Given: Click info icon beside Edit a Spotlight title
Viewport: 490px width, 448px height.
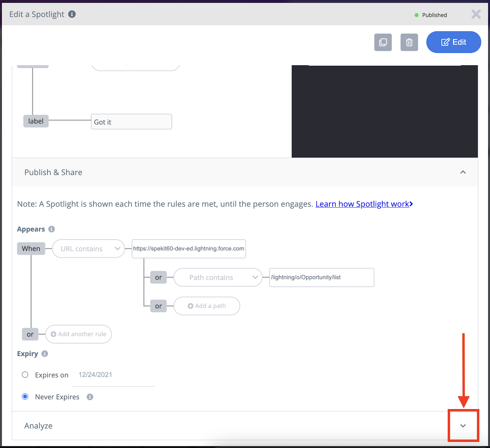Looking at the screenshot, I should pyautogui.click(x=72, y=14).
